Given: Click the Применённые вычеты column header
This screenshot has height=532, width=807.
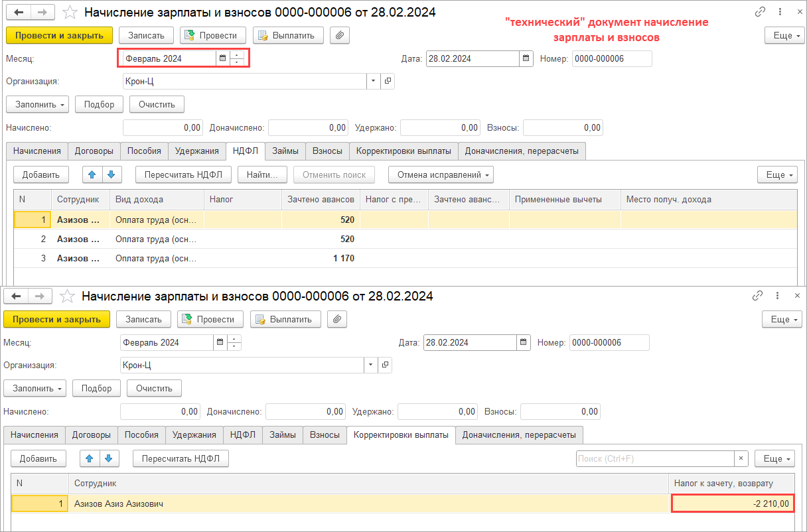Looking at the screenshot, I should point(565,199).
